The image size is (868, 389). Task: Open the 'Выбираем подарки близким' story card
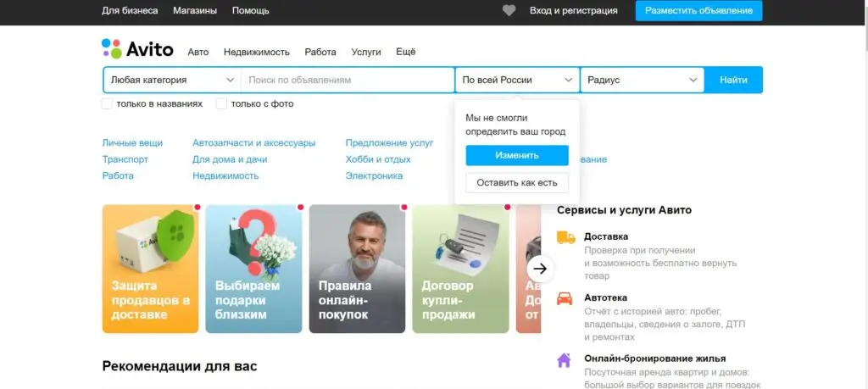click(253, 269)
